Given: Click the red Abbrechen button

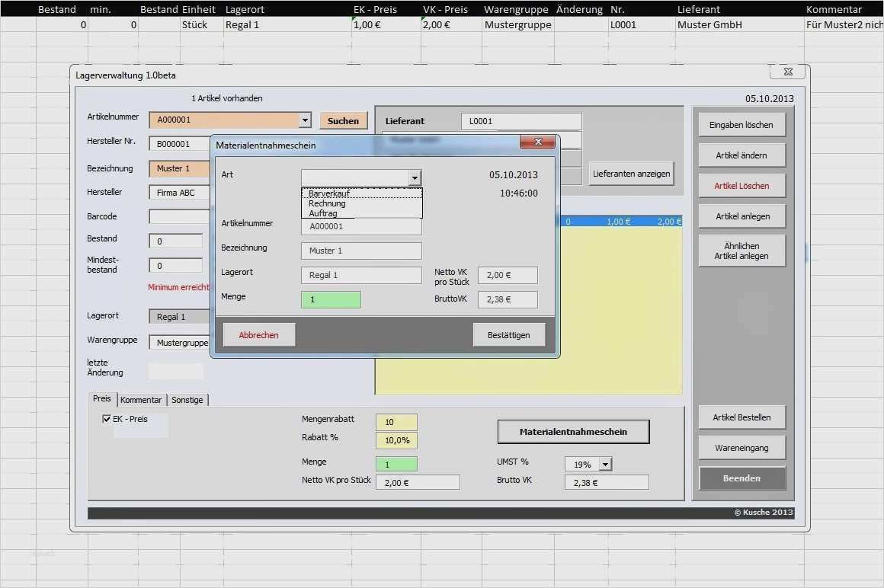Looking at the screenshot, I should [x=258, y=335].
